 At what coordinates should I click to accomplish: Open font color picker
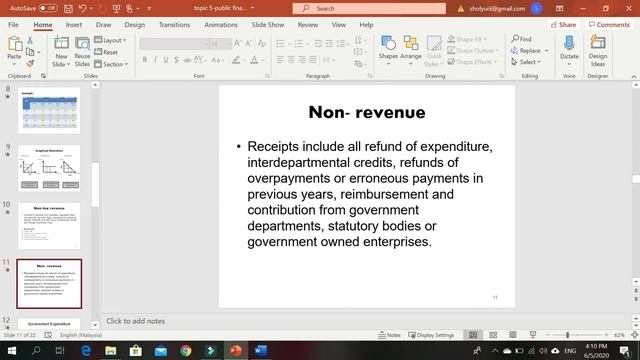(x=254, y=60)
